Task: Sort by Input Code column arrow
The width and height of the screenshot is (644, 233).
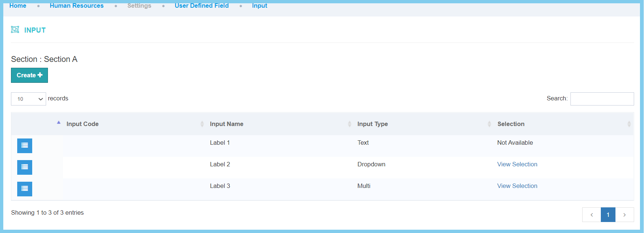Action: click(x=59, y=123)
